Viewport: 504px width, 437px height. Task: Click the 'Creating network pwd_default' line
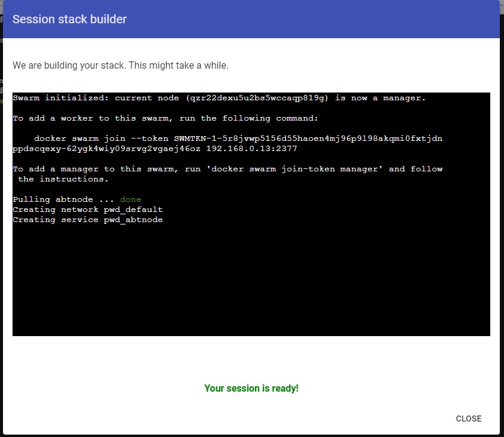87,210
